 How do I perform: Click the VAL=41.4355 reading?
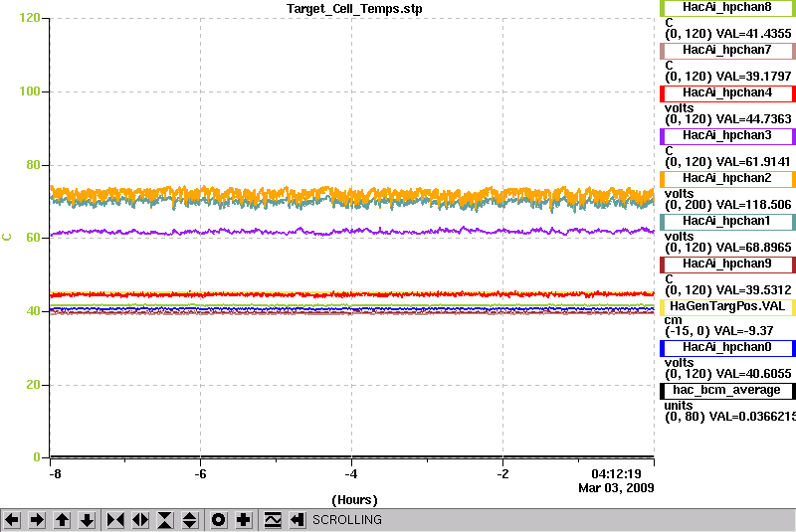(753, 34)
